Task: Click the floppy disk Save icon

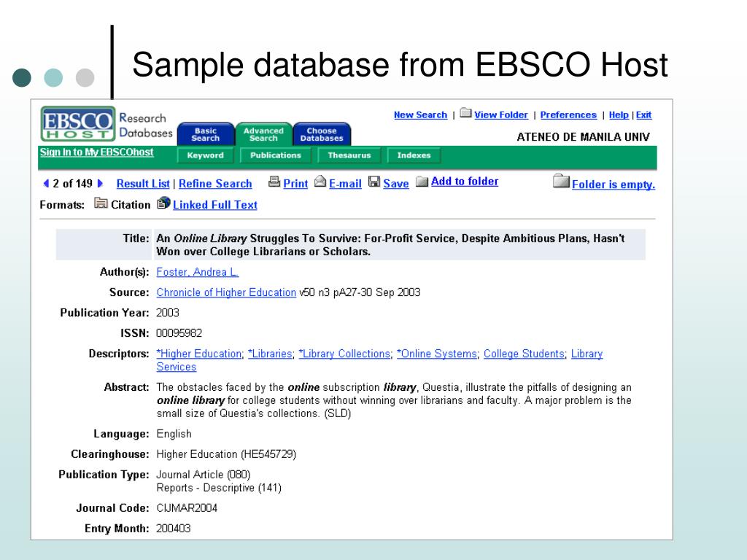Action: [x=374, y=182]
